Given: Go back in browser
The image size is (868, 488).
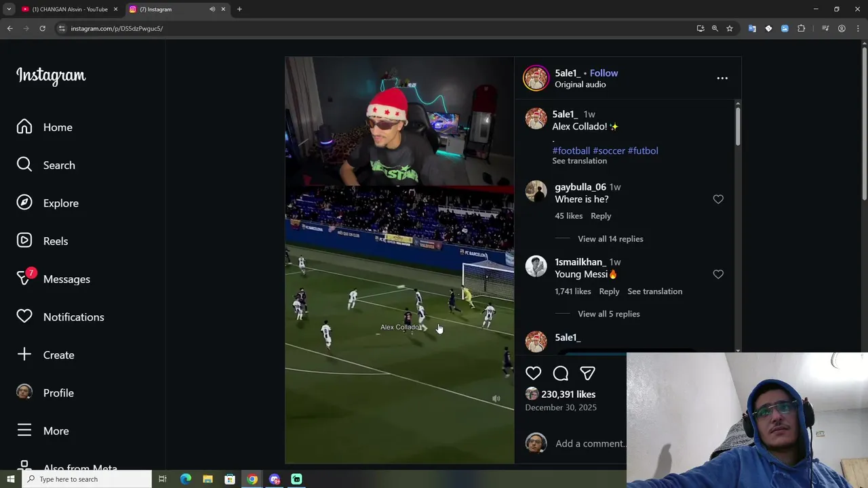Looking at the screenshot, I should 9,28.
